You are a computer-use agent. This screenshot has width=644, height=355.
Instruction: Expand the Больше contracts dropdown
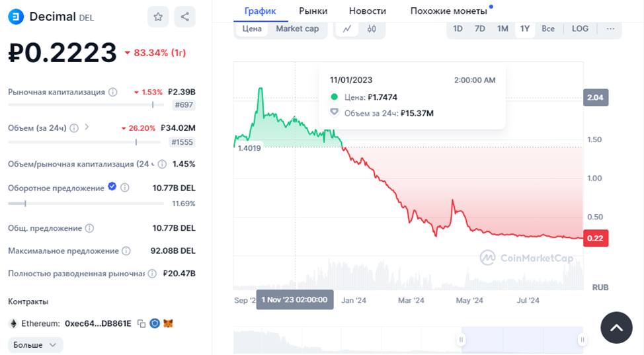click(x=36, y=345)
